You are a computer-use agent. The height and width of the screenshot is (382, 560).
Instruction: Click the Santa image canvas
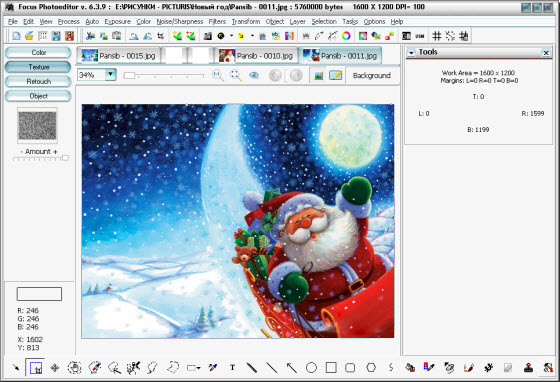pos(238,221)
